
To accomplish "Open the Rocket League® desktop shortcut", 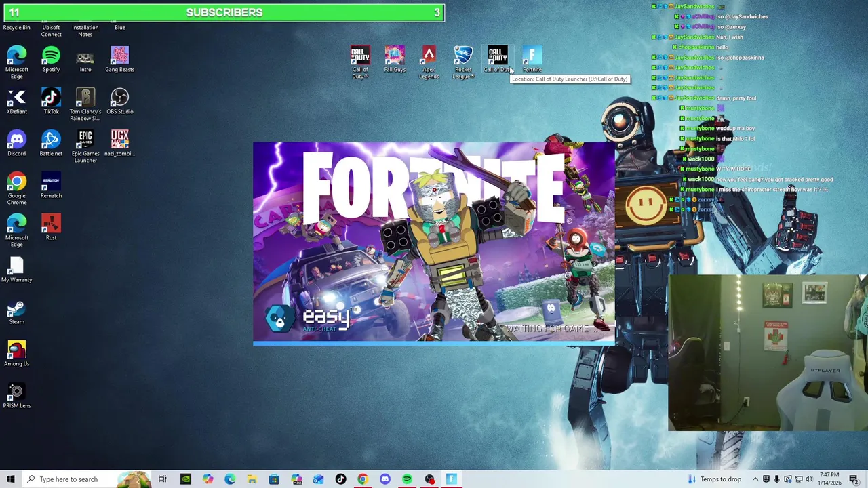I will [463, 62].
